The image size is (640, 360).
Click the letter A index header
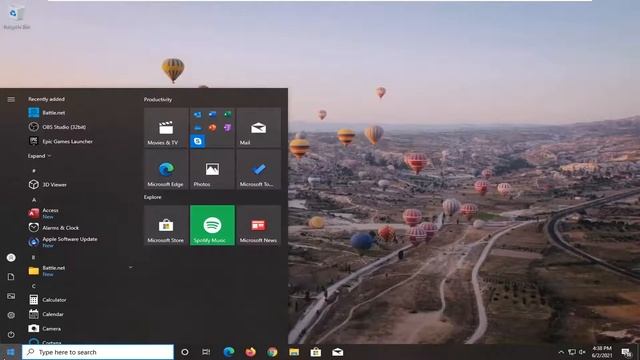pyautogui.click(x=34, y=200)
